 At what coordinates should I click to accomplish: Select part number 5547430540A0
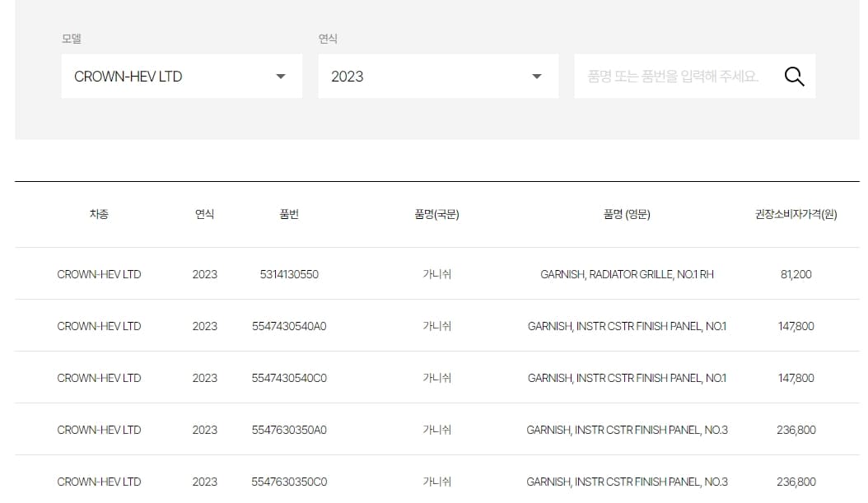tap(289, 327)
